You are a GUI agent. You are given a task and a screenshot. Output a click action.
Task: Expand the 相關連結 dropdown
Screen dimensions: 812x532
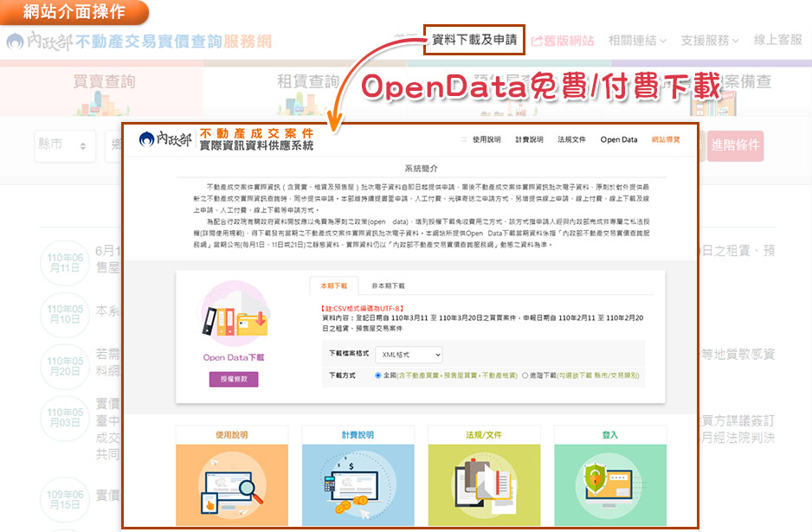tap(637, 40)
